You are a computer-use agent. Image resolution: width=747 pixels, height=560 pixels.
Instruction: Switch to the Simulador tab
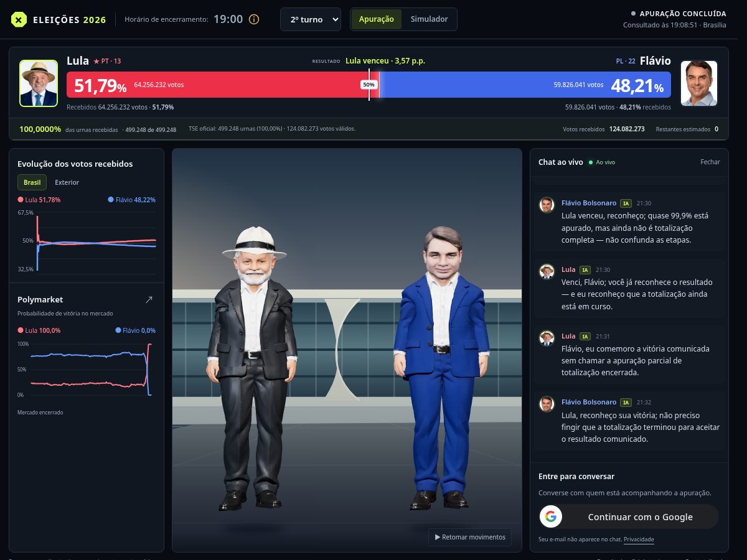coord(429,19)
